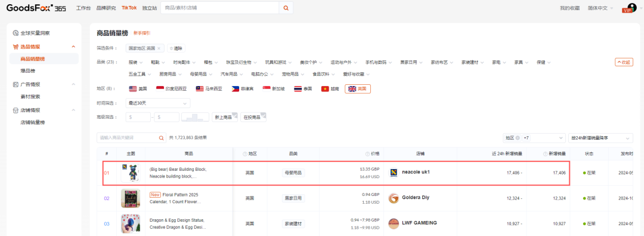
Task: Open 素材搜索 in the sidebar
Action: coord(30,97)
